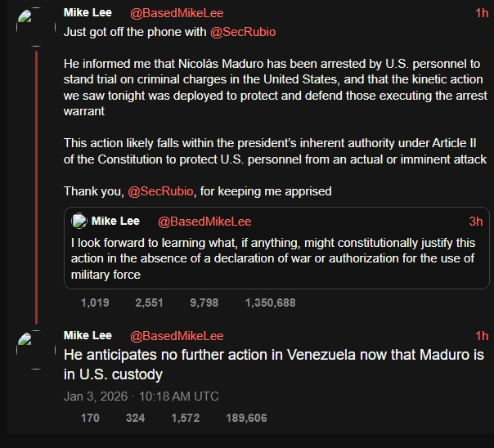Open the @BasedMikeLee handle on the top tweet

coord(177,13)
